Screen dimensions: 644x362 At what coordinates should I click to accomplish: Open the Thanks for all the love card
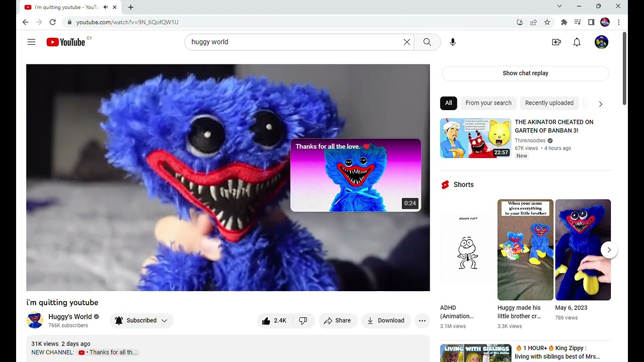click(x=356, y=175)
